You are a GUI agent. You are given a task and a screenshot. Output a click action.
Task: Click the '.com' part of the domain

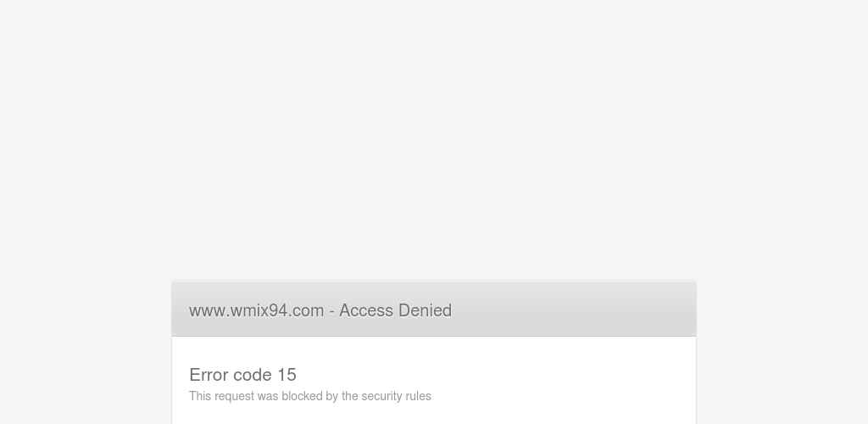click(x=307, y=310)
